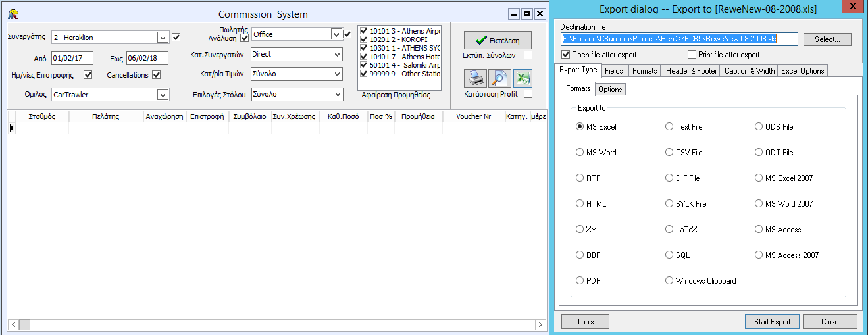The height and width of the screenshot is (335, 868).
Task: Minimize the Commission System window
Action: [514, 14]
